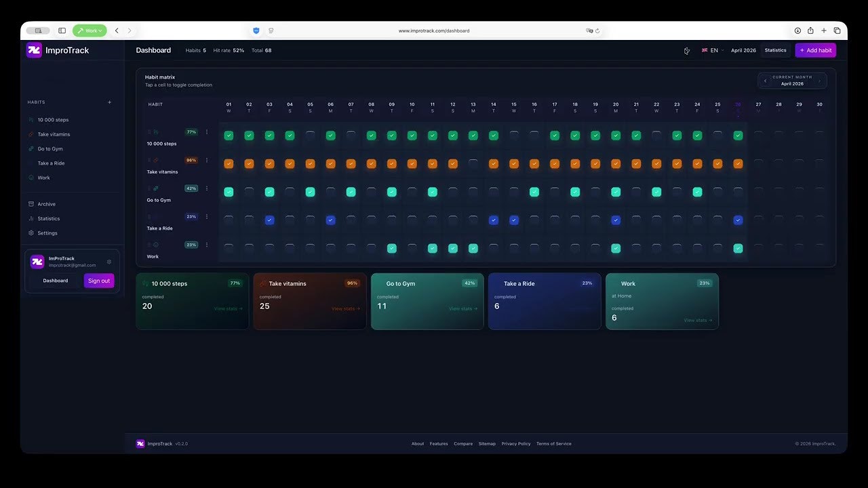The image size is (868, 488).
Task: Click the theme toggle icon left of EN
Action: [686, 50]
